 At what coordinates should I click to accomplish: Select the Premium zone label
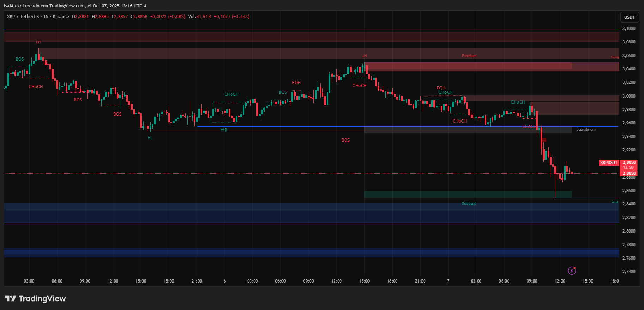pos(469,56)
